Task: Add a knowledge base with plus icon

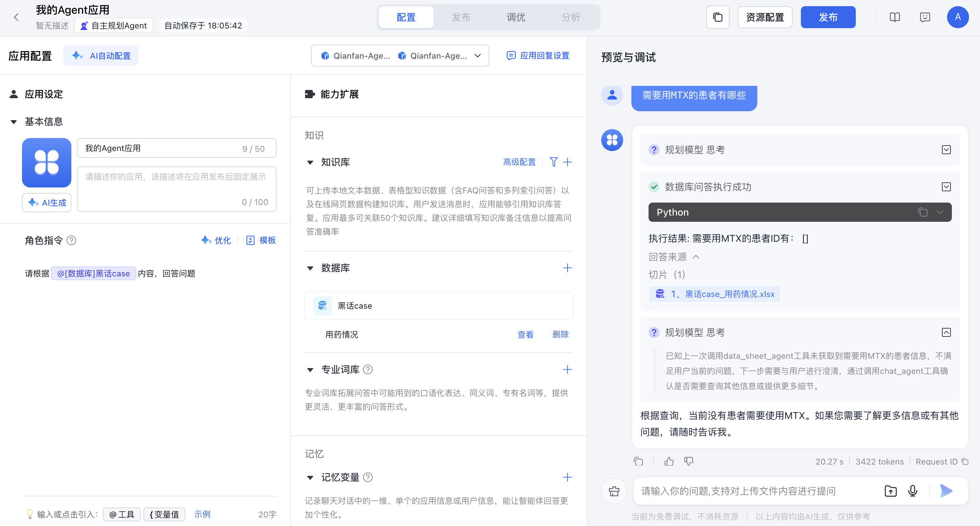Action: (567, 162)
